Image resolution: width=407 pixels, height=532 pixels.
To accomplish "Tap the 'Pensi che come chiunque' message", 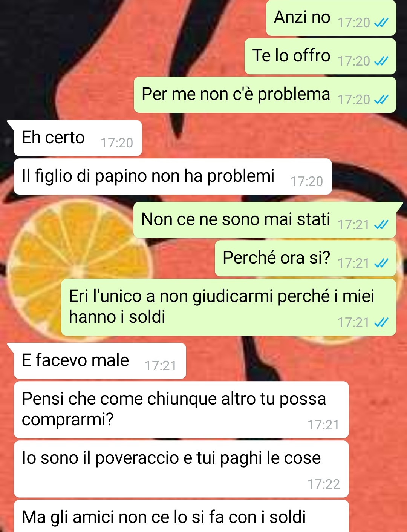I will (181, 410).
